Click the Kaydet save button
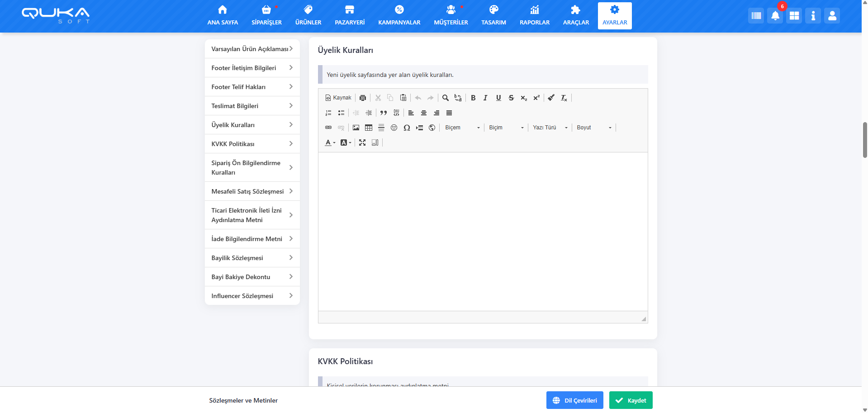This screenshot has height=413, width=868. click(x=631, y=400)
